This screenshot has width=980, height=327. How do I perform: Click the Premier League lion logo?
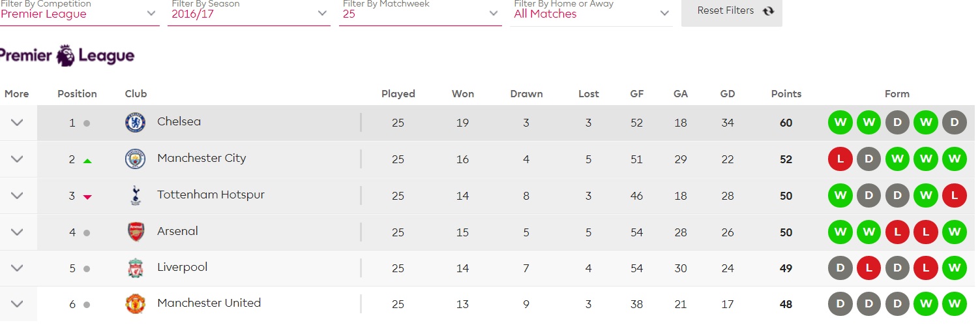click(x=66, y=56)
